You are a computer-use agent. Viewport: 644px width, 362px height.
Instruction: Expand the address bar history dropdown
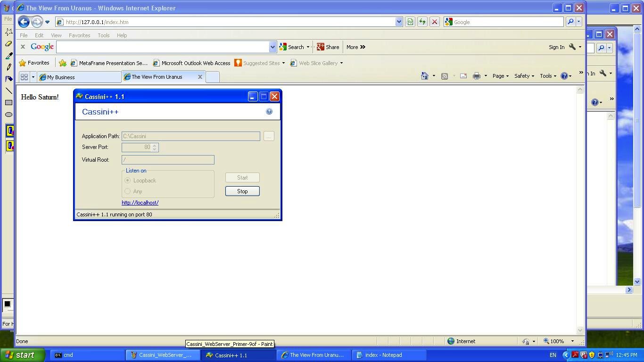point(399,22)
